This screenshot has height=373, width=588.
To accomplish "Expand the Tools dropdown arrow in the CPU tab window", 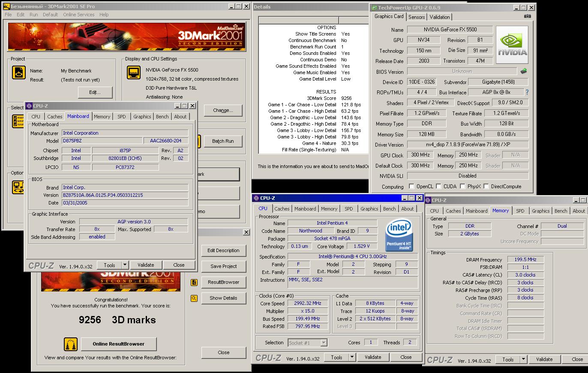I will tap(352, 357).
